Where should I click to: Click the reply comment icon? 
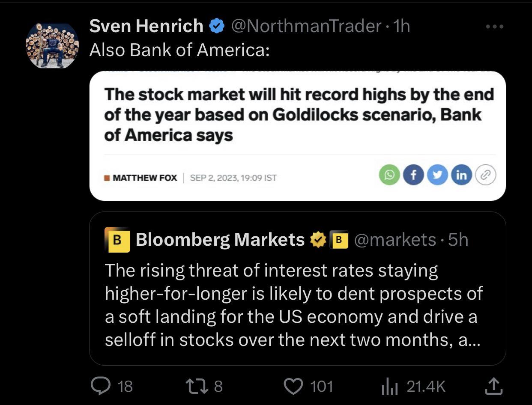pyautogui.click(x=100, y=387)
